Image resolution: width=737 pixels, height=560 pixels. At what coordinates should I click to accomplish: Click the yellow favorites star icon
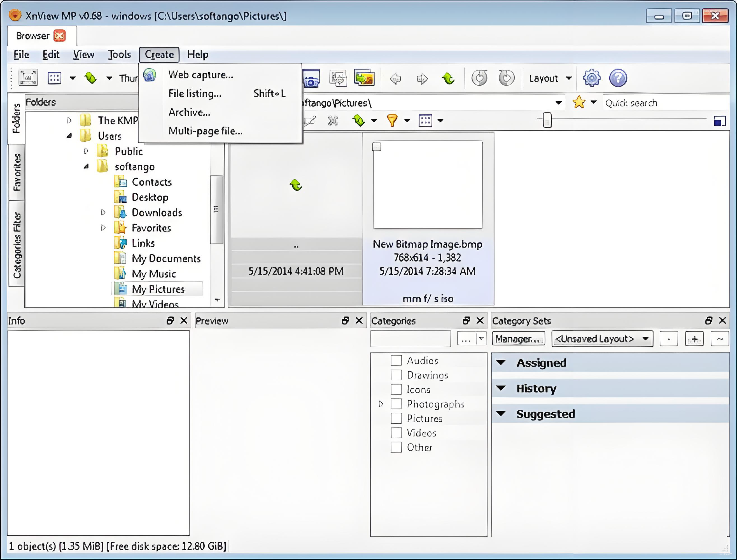[x=579, y=102]
